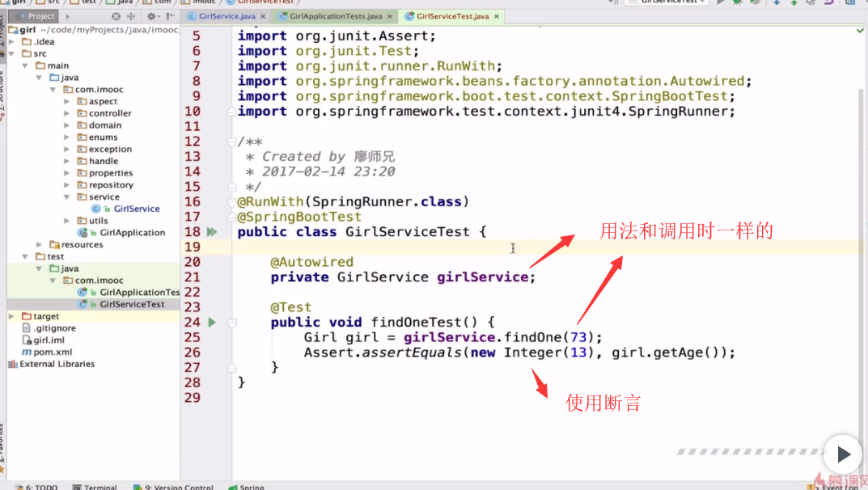Click the Run with Coverage icon

pyautogui.click(x=755, y=2)
